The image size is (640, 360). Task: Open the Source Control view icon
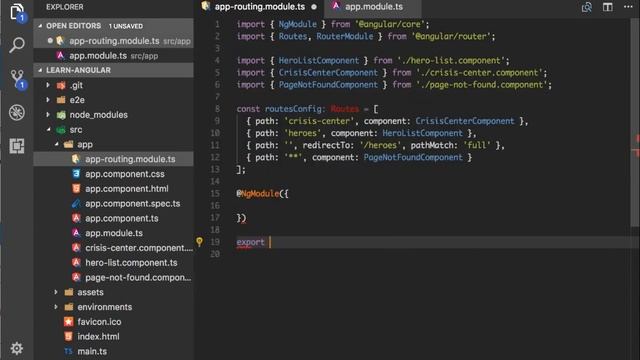(x=17, y=78)
